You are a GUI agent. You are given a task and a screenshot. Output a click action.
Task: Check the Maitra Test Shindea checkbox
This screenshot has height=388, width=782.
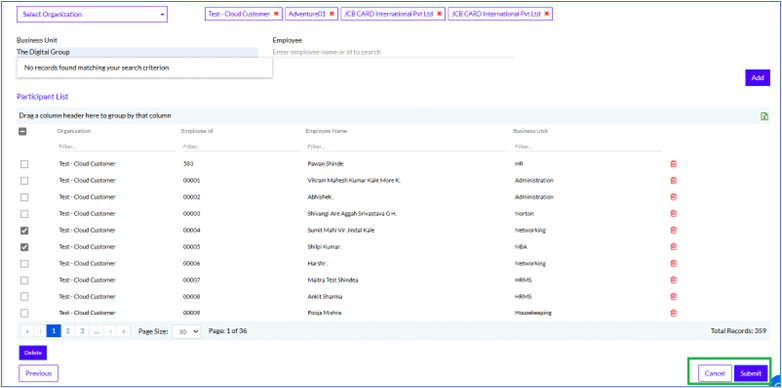coord(24,280)
